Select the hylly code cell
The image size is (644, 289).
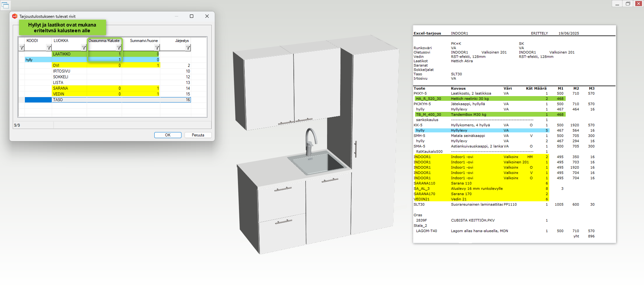click(x=38, y=60)
